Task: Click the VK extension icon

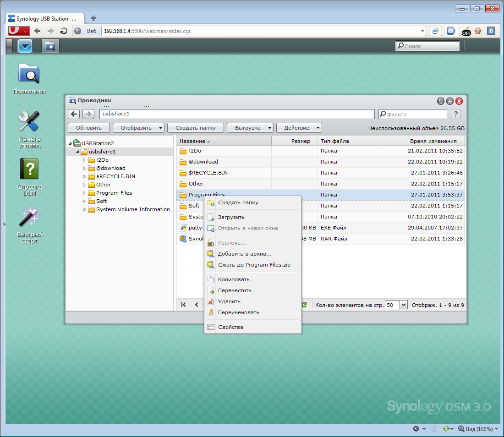Action: 491,31
